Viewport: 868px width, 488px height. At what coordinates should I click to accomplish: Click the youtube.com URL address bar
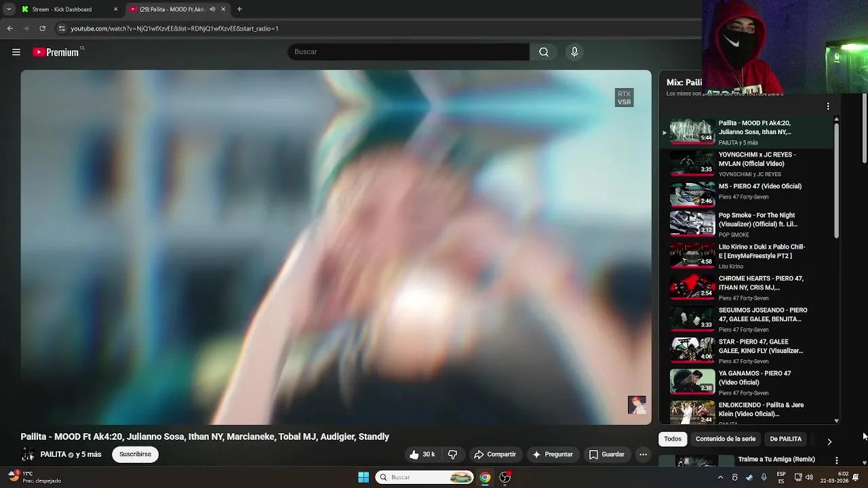[174, 28]
